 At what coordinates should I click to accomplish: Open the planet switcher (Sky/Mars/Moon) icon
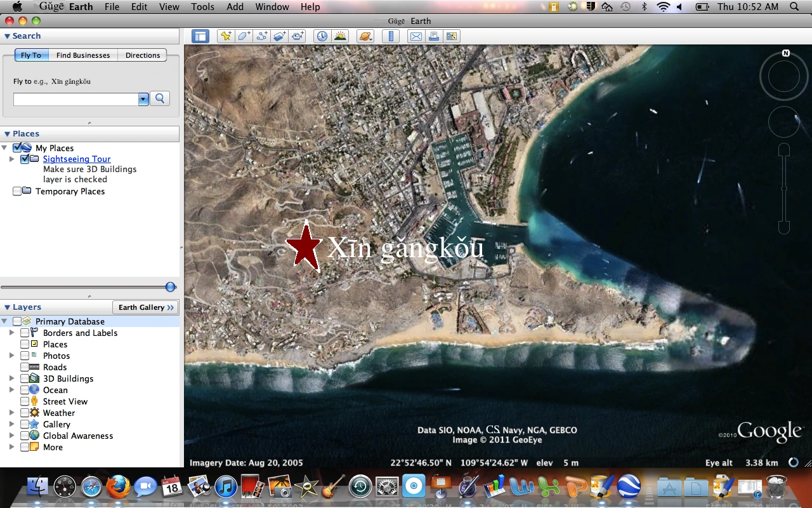coord(365,36)
